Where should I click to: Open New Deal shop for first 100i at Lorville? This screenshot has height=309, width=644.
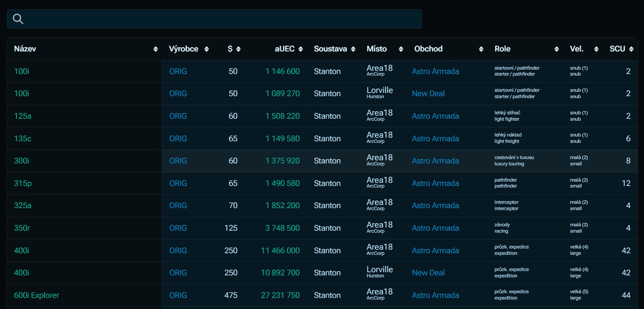click(428, 94)
